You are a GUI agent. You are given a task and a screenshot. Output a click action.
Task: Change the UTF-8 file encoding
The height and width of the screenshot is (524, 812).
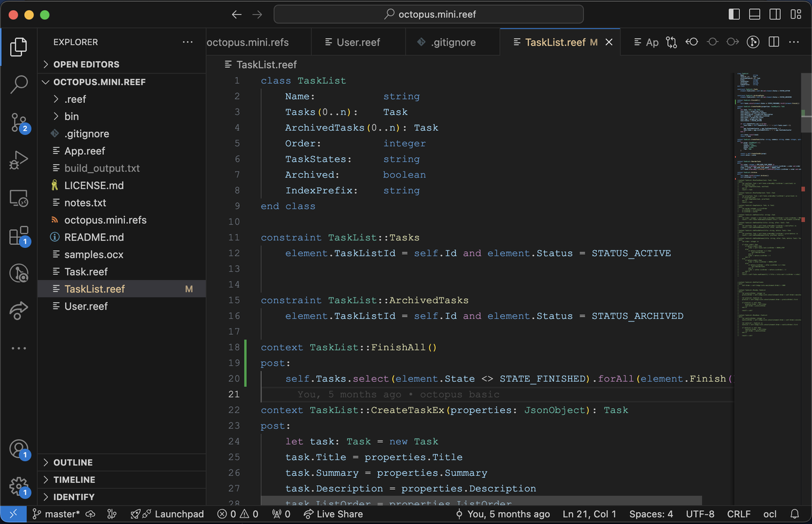point(700,514)
